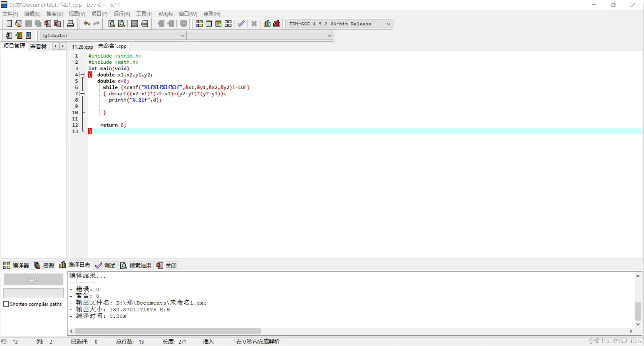Image resolution: width=644 pixels, height=346 pixels.
Task: Click the 'return 0;' line in editor
Action: pos(113,125)
